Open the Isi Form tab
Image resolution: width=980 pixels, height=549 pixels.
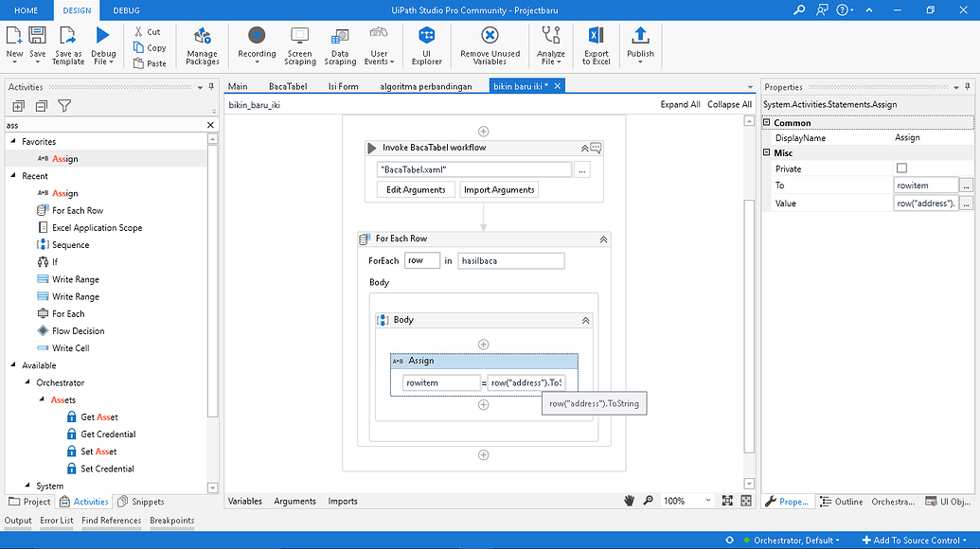pos(343,86)
